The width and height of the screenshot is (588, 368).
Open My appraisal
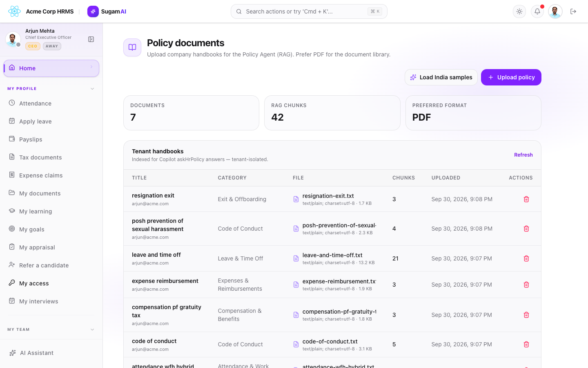(x=51, y=247)
